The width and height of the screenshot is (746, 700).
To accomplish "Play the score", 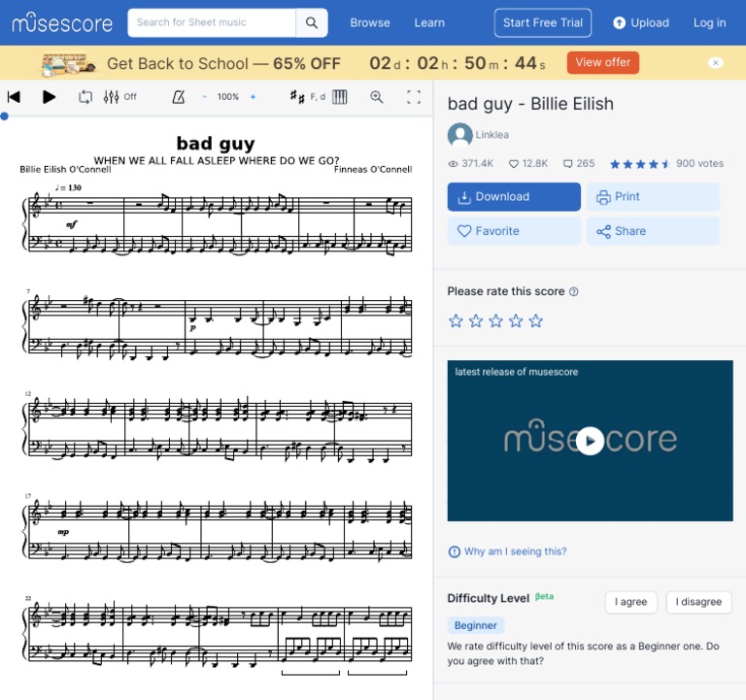I will (49, 97).
